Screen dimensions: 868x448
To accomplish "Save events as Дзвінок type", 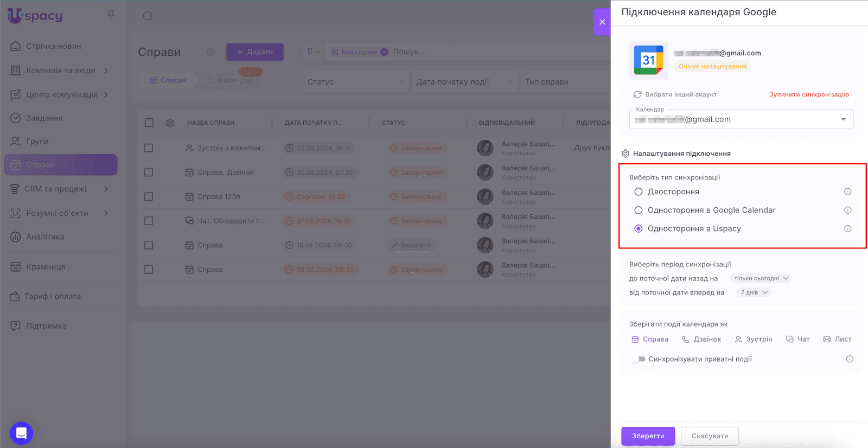I will pos(701,340).
